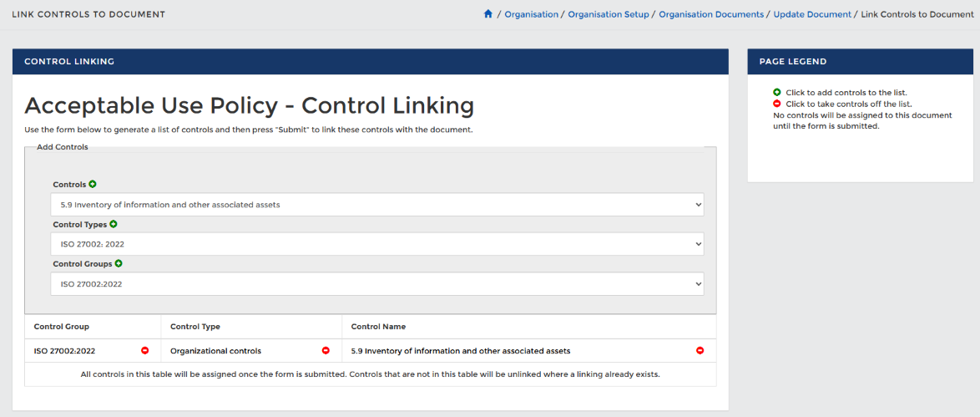The image size is (980, 417).
Task: Return to Update Document breadcrumb link
Action: click(x=812, y=14)
